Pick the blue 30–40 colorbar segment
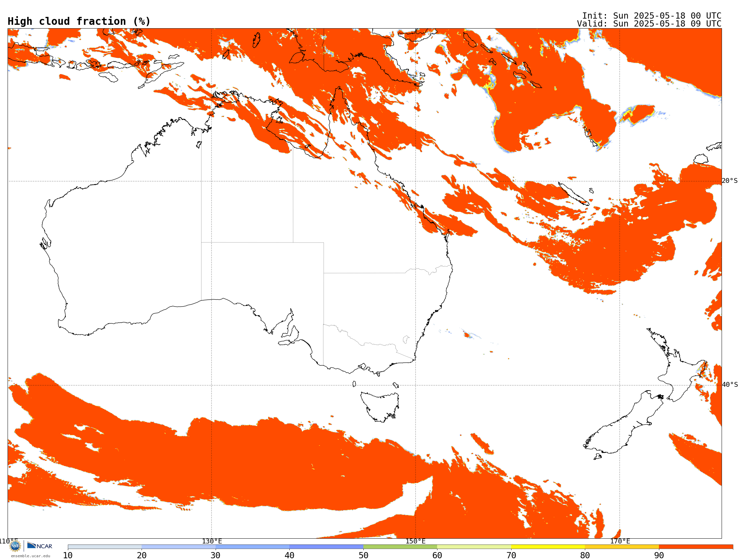The height and width of the screenshot is (560, 744). tap(252, 547)
